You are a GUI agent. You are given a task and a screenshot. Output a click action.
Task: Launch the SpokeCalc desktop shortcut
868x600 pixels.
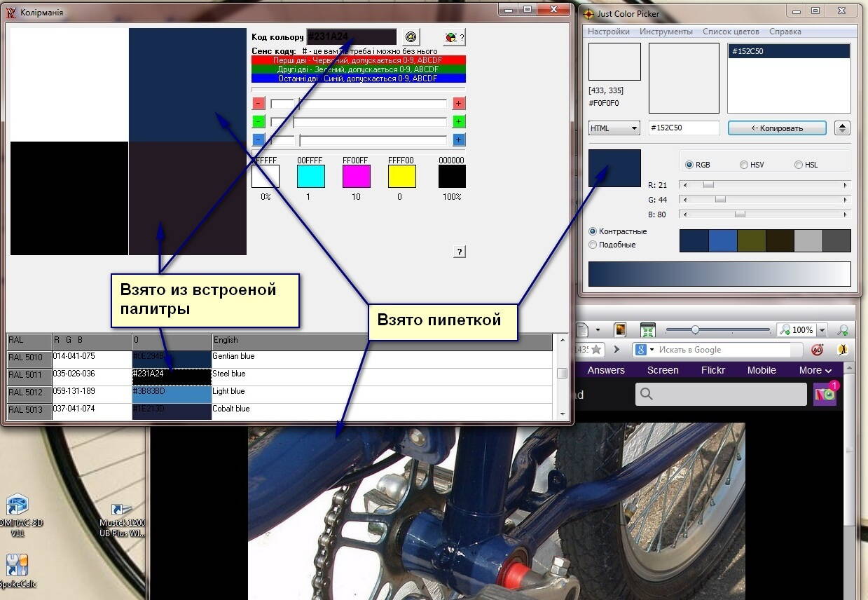(x=17, y=566)
